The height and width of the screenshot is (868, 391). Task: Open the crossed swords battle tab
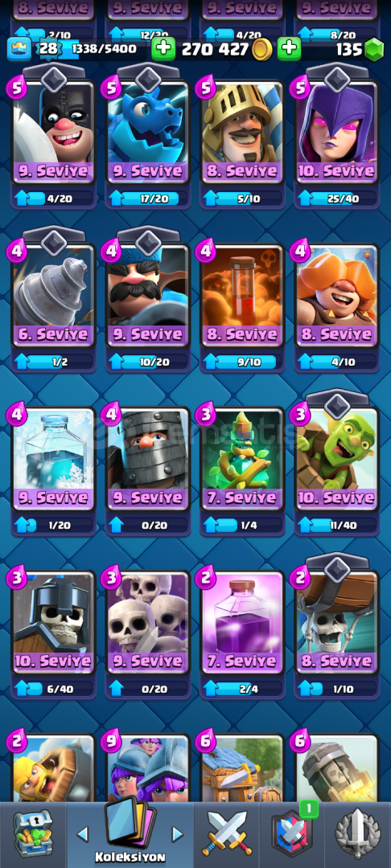(x=227, y=833)
